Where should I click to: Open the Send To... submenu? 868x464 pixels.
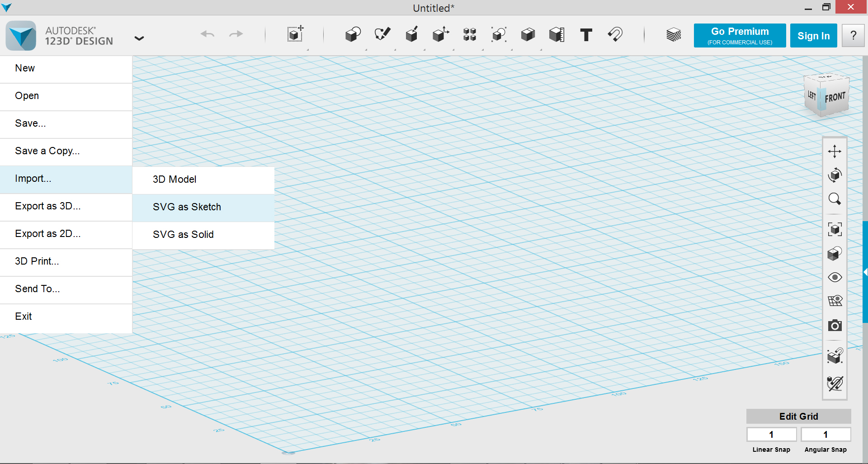coord(66,290)
